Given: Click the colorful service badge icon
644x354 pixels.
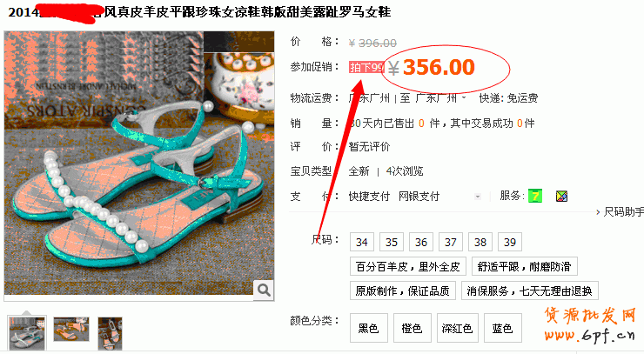Looking at the screenshot, I should (561, 197).
